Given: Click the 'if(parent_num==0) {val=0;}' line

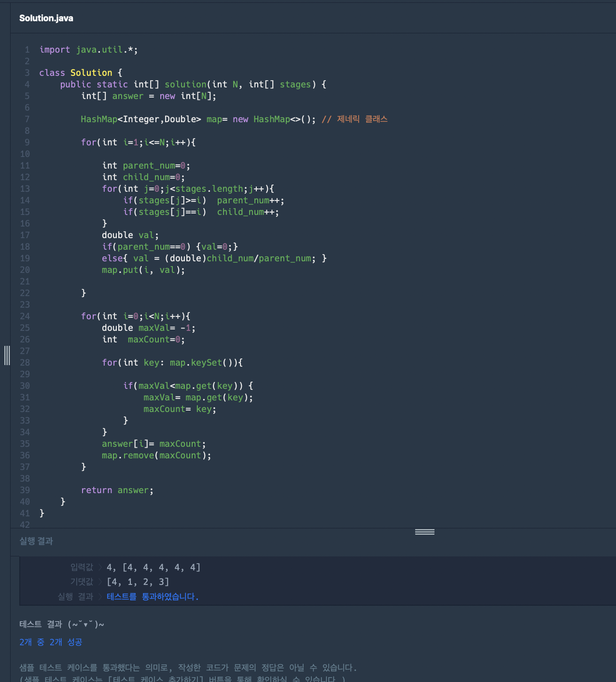Looking at the screenshot, I should [x=170, y=247].
